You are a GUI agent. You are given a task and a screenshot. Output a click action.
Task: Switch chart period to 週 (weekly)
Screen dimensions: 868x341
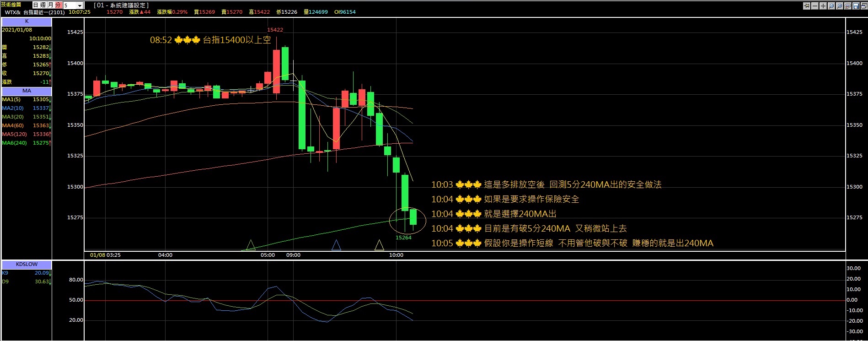coord(43,5)
